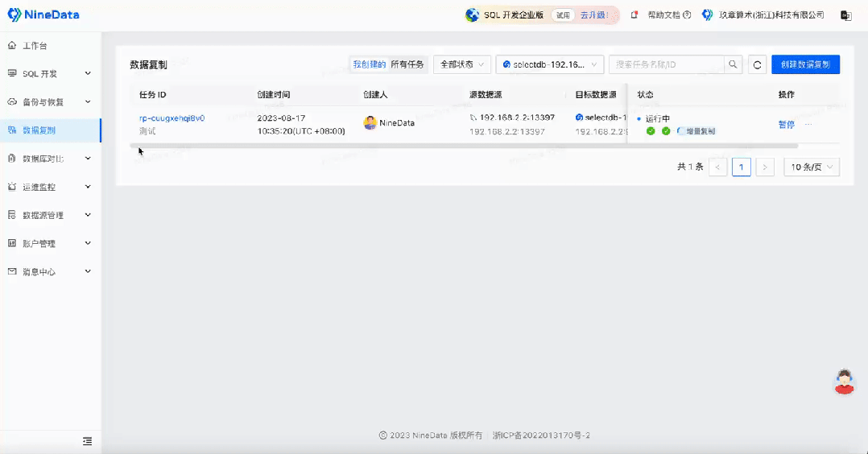Click the 账户管理 sidebar icon
The height and width of the screenshot is (454, 868).
[x=11, y=243]
